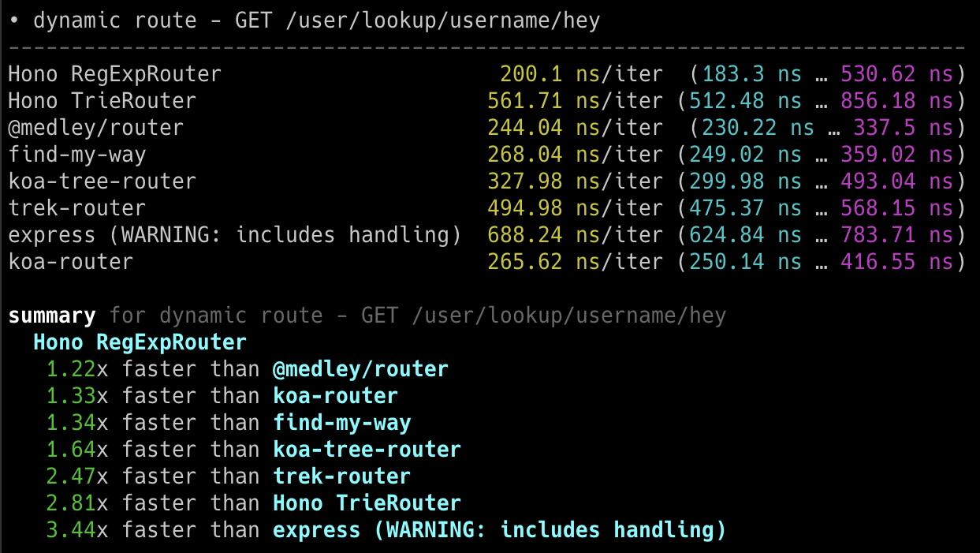Click the 688.24 ns/iter express timing
The height and width of the screenshot is (553, 980).
[524, 235]
